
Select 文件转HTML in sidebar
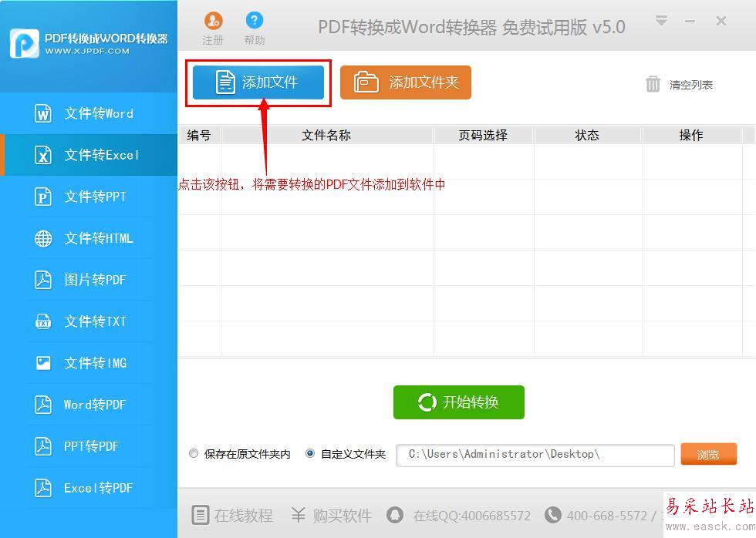[x=89, y=238]
